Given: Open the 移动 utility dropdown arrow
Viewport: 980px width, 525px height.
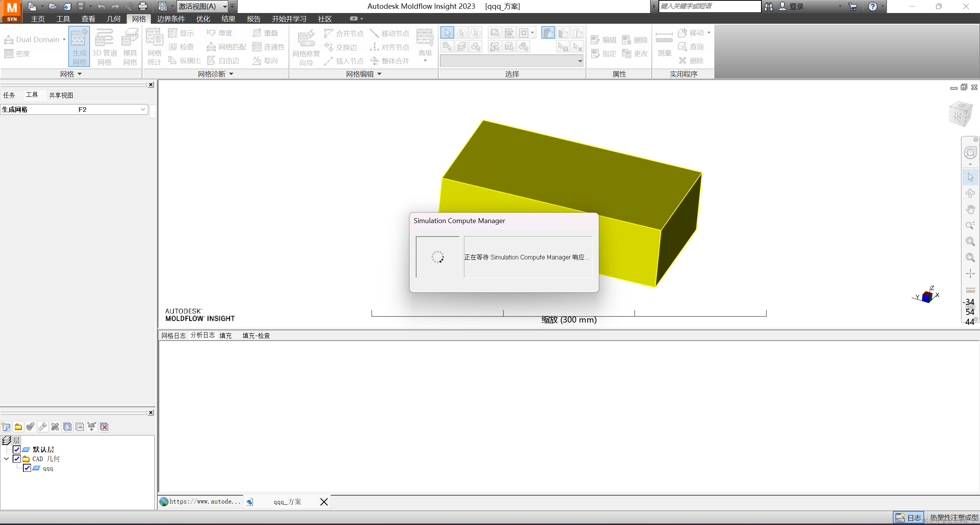Looking at the screenshot, I should tap(709, 33).
